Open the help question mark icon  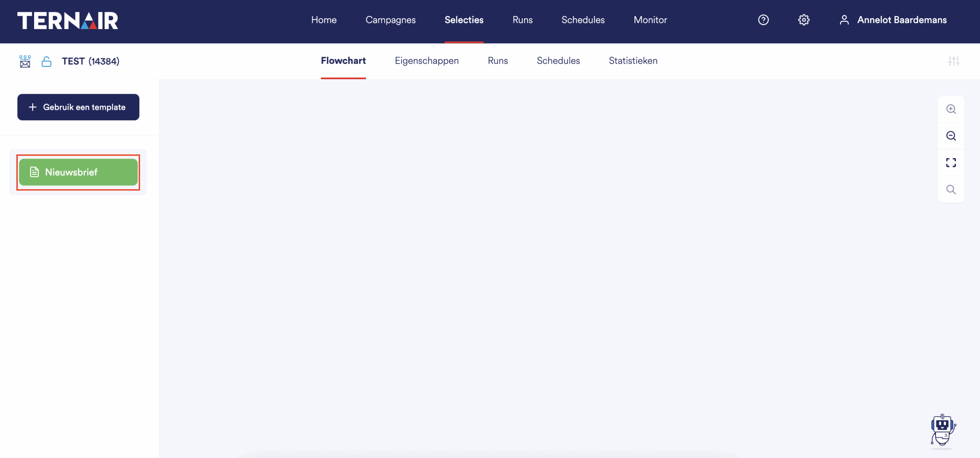763,20
